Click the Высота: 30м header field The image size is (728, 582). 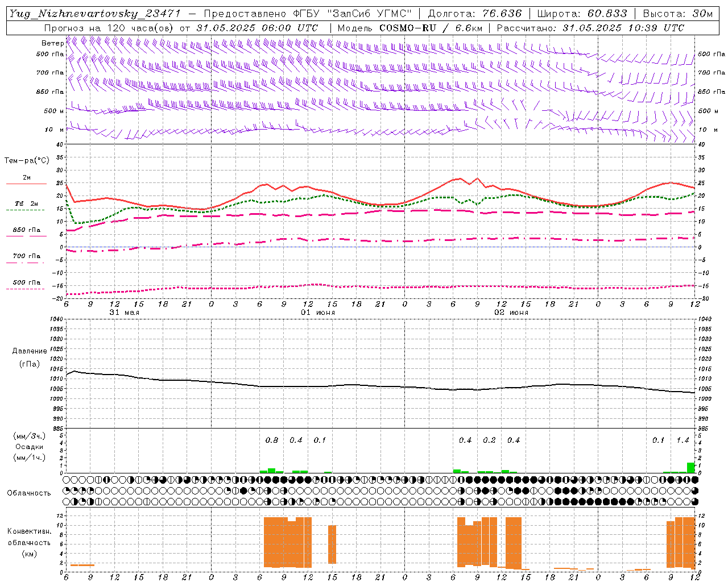(678, 14)
